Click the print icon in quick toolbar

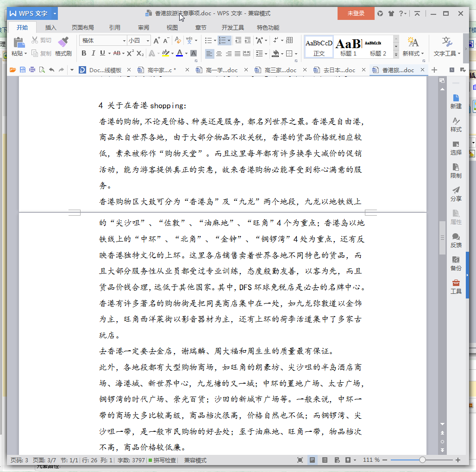32,70
